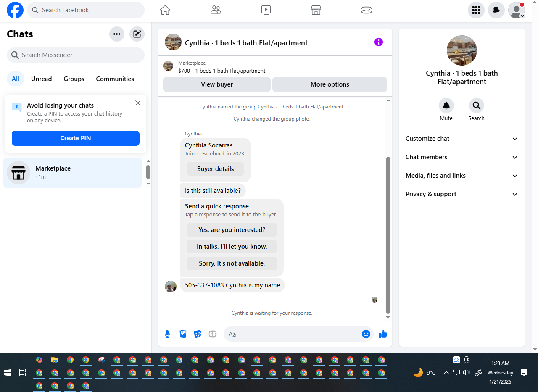Click Cynthia's avatar beside her phone message
The width and height of the screenshot is (538, 392).
171,287
